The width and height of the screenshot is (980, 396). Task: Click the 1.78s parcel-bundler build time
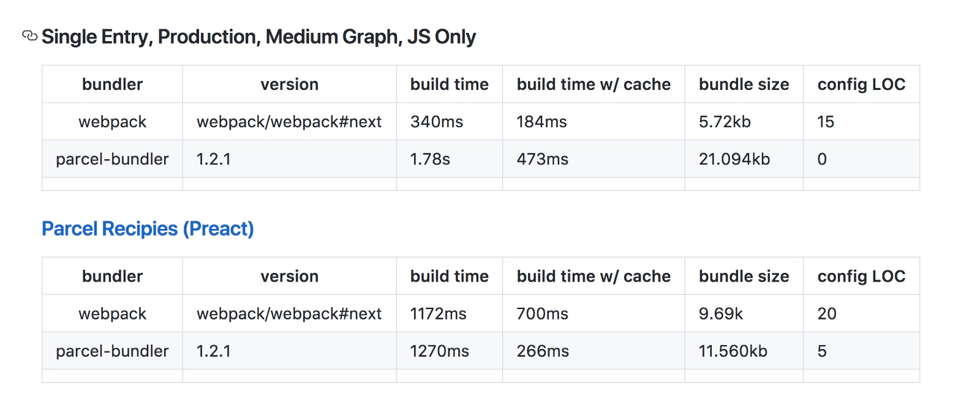click(430, 159)
